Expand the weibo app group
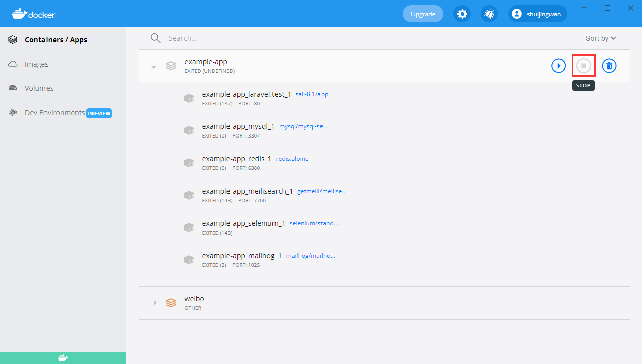The height and width of the screenshot is (364, 642). (x=155, y=303)
